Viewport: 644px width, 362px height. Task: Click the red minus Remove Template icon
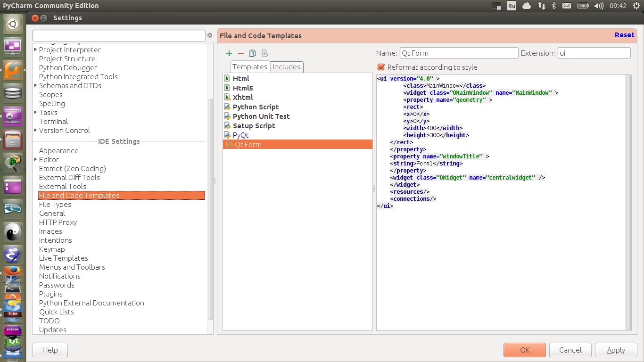pyautogui.click(x=241, y=53)
